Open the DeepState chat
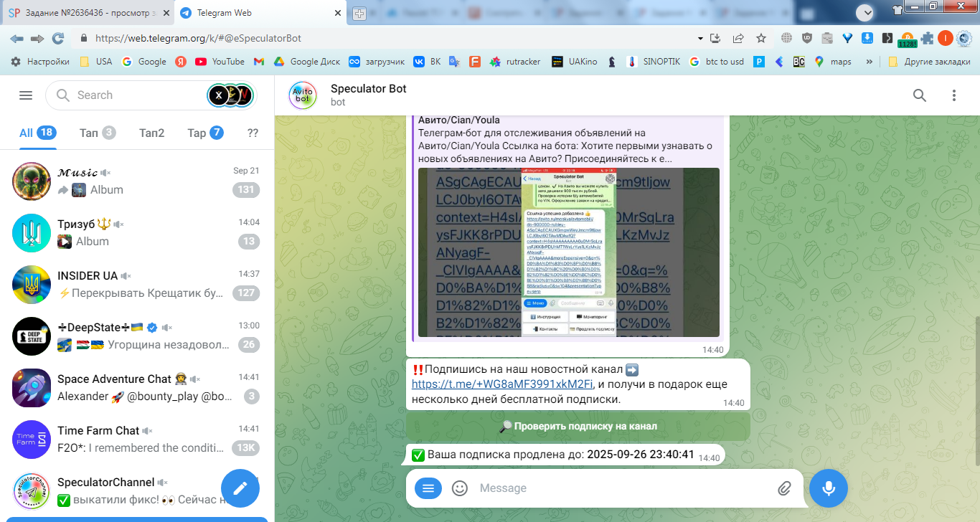Screen dimensions: 980x522 click(137, 336)
